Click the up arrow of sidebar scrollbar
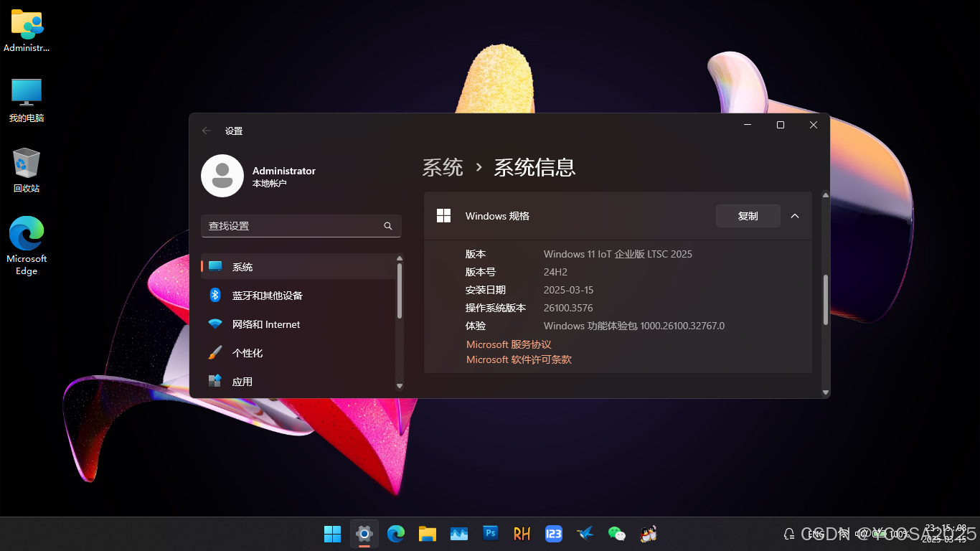This screenshot has width=980, height=551. 400,258
